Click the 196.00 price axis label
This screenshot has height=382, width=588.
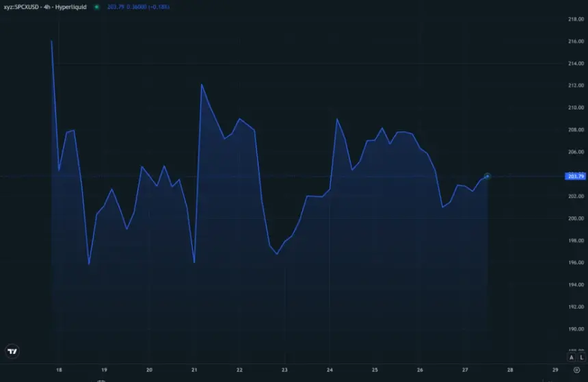point(576,263)
